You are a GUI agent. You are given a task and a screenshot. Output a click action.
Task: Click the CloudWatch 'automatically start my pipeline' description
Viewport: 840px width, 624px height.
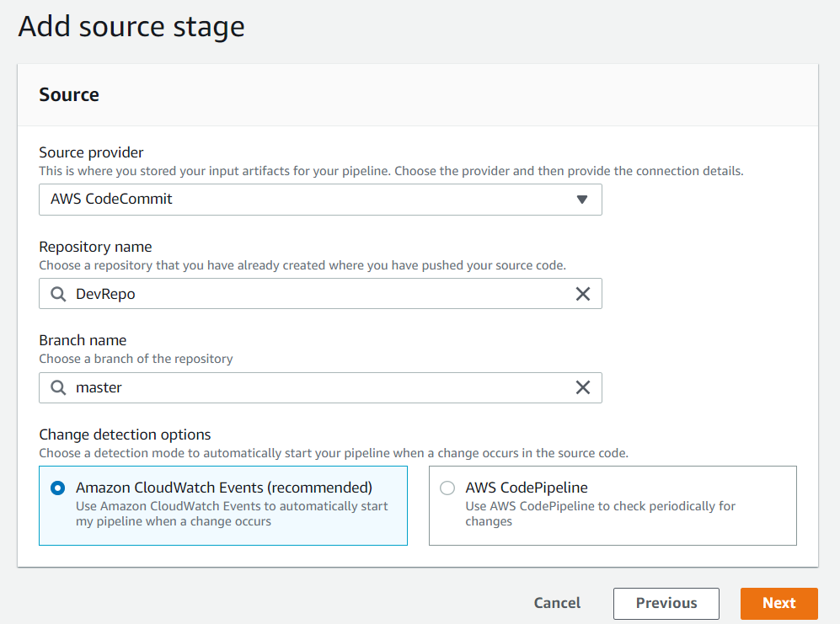point(232,514)
